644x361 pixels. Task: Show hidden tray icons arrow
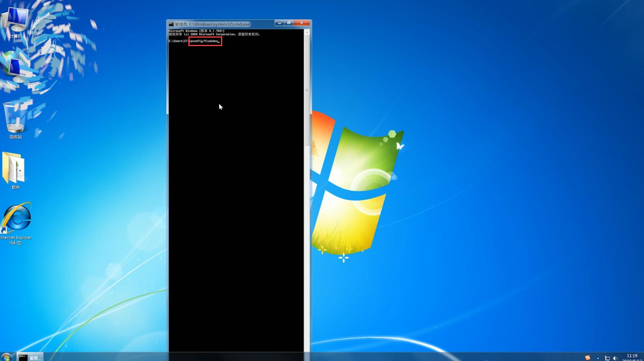pyautogui.click(x=598, y=358)
